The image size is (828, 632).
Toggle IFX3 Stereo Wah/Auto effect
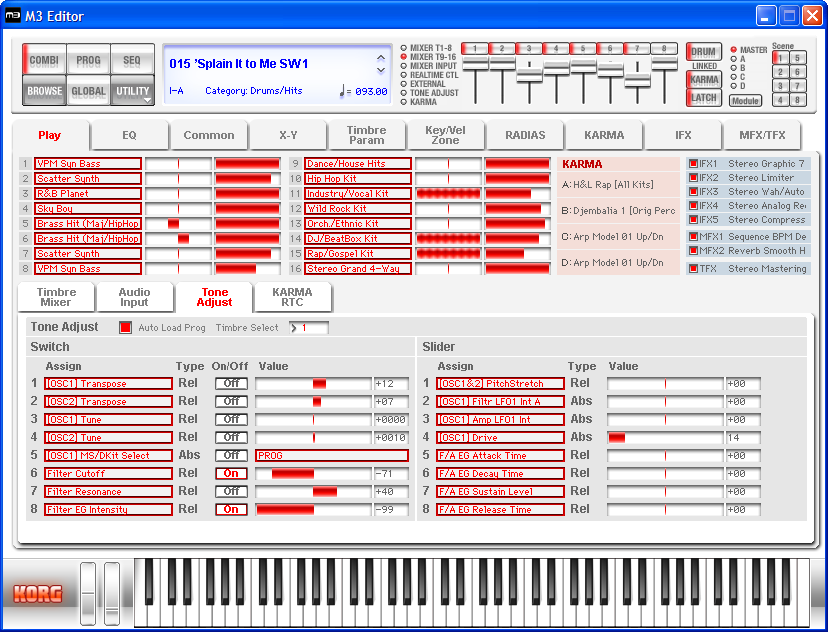click(694, 192)
